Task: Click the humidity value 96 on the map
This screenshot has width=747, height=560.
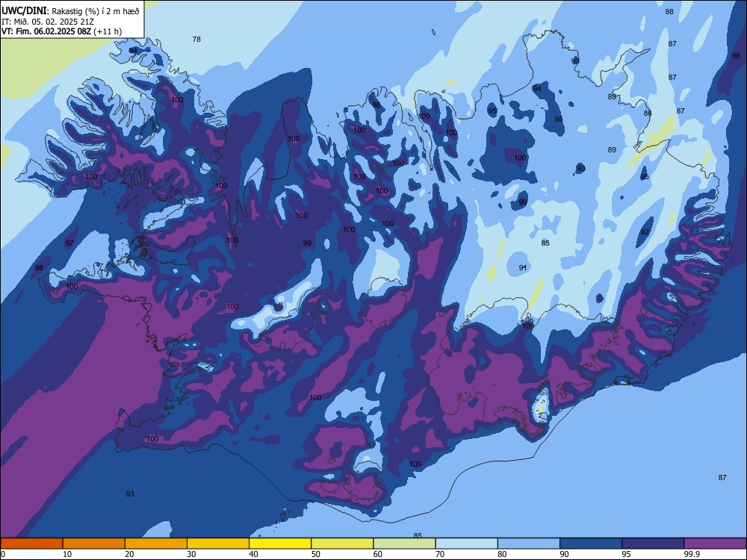Action: click(x=736, y=56)
